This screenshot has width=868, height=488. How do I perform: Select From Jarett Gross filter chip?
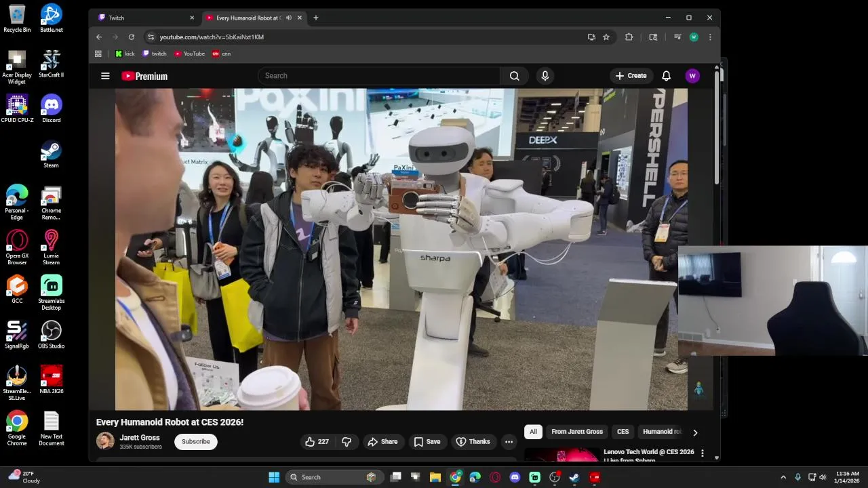tap(576, 432)
